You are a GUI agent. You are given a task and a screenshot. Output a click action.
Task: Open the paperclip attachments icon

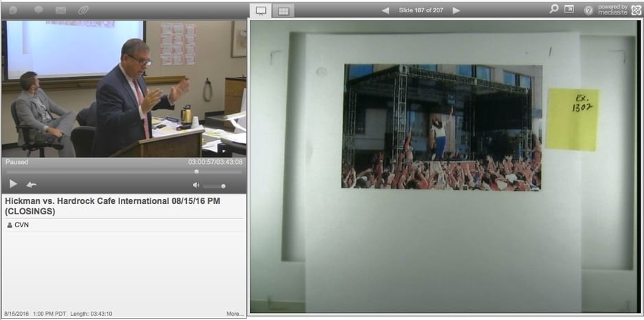coord(83,10)
